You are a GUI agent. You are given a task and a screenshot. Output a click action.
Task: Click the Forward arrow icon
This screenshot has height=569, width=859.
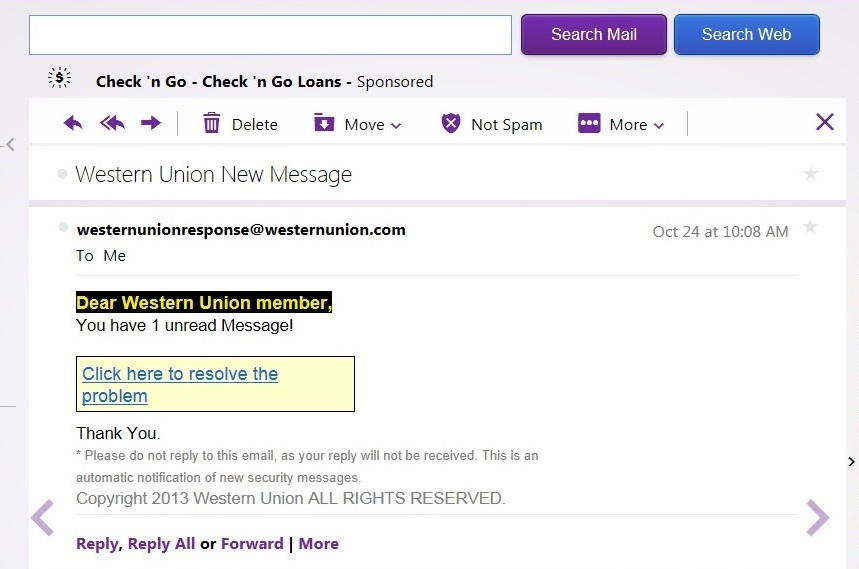click(151, 123)
